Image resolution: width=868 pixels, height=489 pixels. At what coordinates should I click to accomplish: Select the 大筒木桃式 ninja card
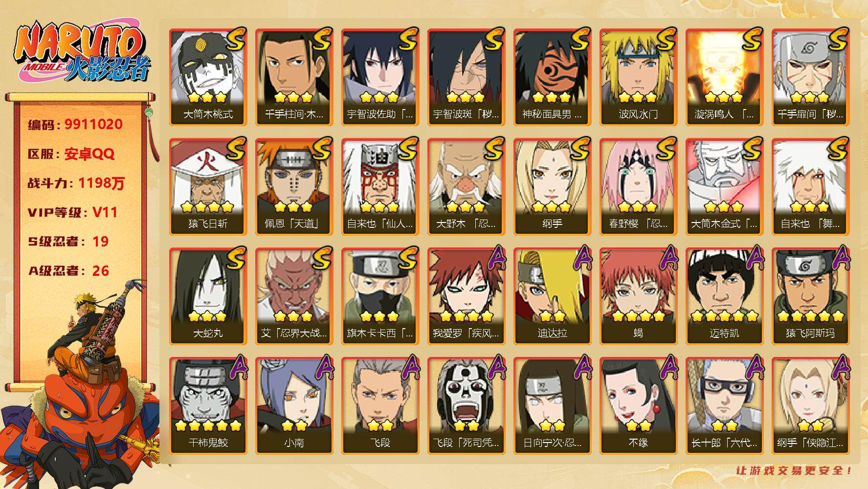(208, 77)
